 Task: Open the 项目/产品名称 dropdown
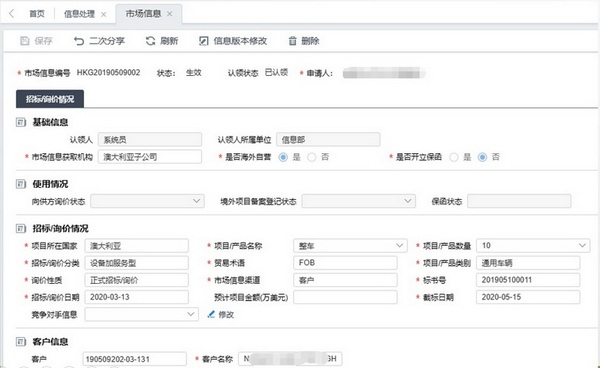(350, 246)
